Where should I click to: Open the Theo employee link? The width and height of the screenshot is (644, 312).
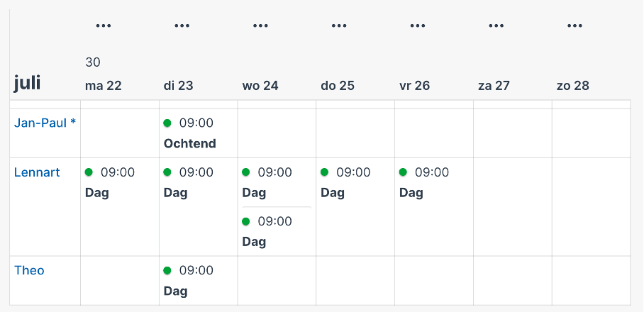(29, 271)
